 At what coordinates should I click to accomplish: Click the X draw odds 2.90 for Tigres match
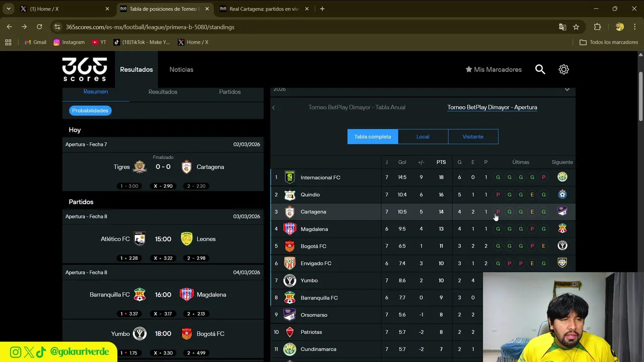[x=163, y=186]
